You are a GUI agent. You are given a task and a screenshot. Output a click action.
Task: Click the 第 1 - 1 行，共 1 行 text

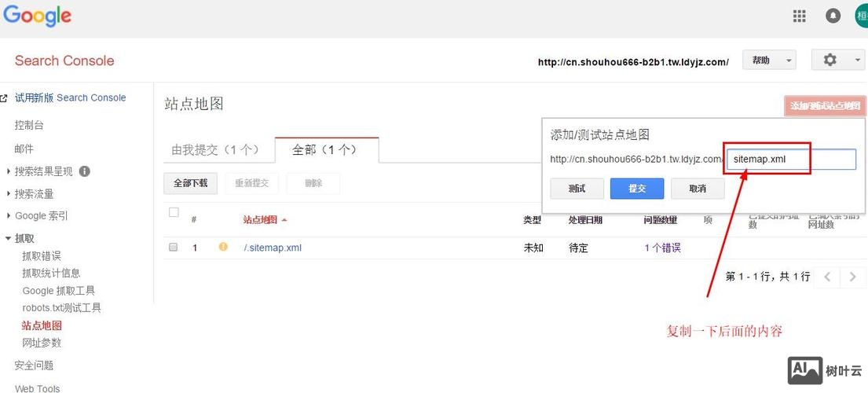coord(767,277)
